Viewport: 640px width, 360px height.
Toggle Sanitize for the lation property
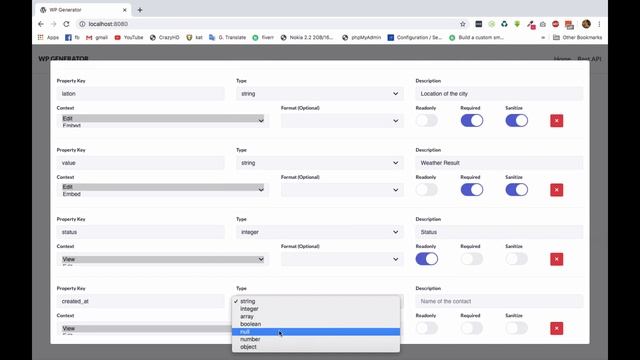[516, 120]
